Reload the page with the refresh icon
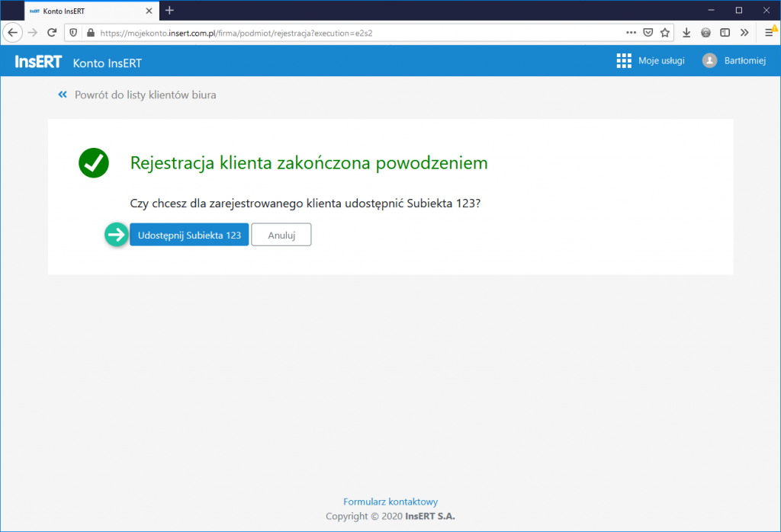This screenshot has height=532, width=781. (x=52, y=33)
